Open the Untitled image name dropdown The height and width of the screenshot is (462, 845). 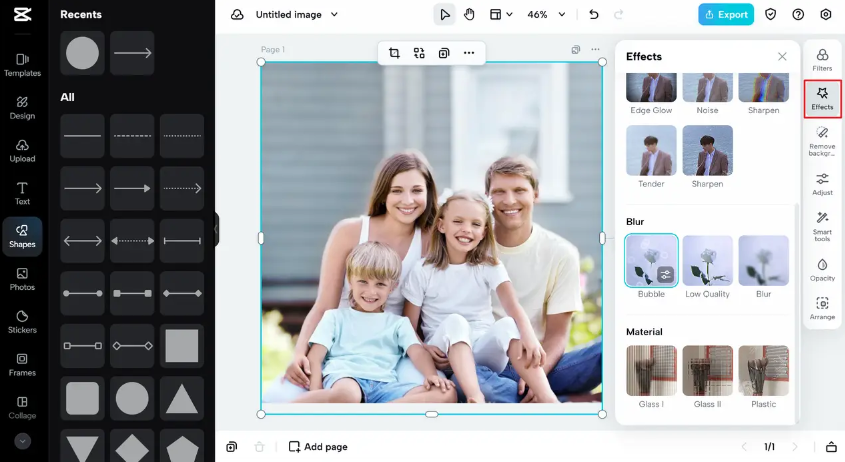point(296,15)
